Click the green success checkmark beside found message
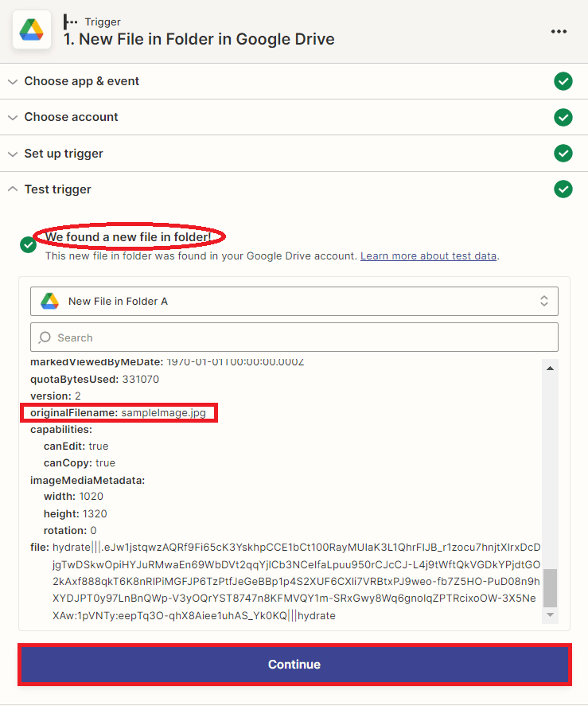 29,245
